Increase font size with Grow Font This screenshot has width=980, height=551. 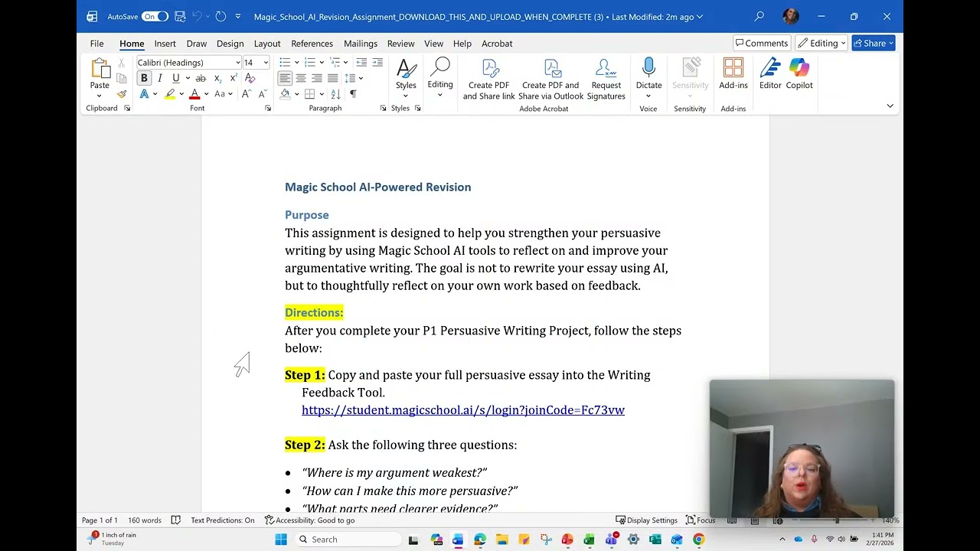coord(246,94)
